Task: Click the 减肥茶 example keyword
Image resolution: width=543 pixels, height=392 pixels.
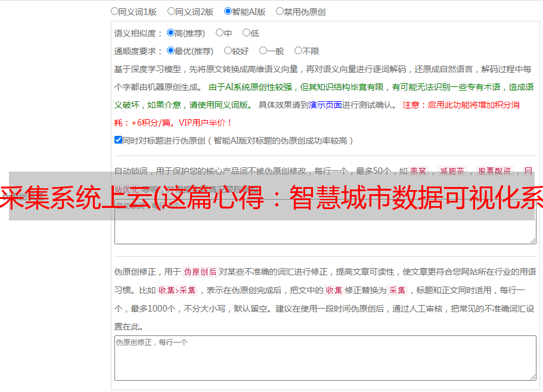Action: tap(452, 171)
